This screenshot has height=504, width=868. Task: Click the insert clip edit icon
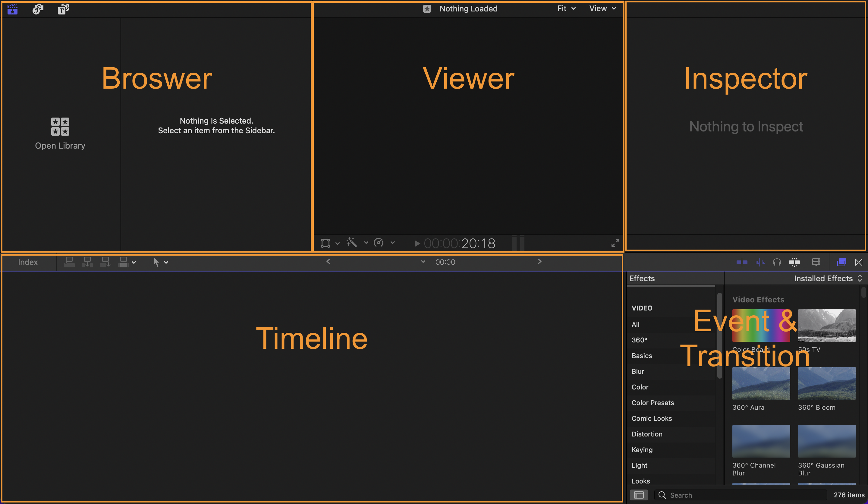87,262
